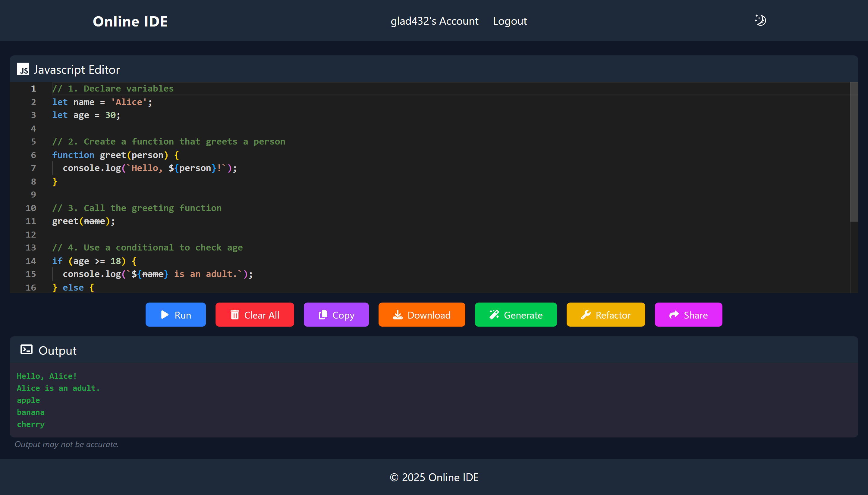Click the comment '// 1. Declare variables'
The width and height of the screenshot is (868, 495).
pyautogui.click(x=113, y=89)
